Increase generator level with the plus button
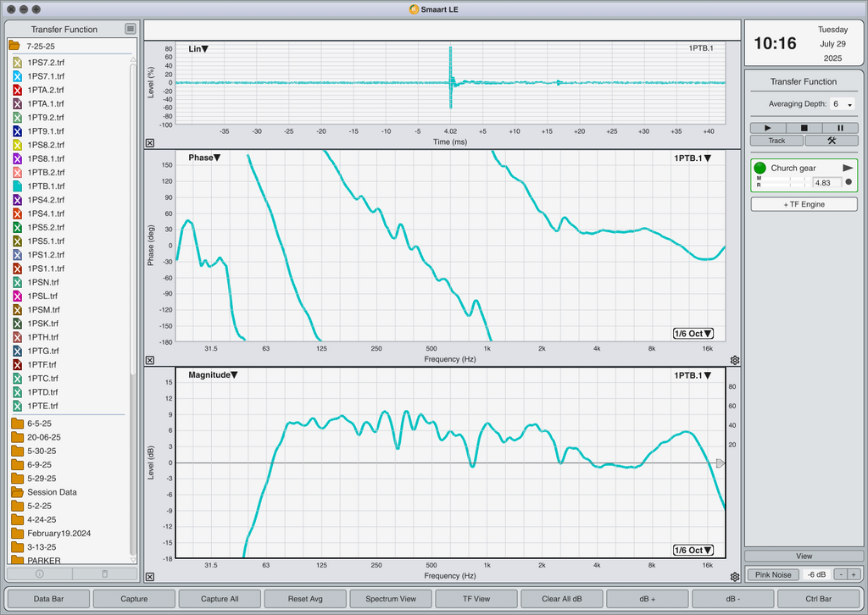This screenshot has height=615, width=868. coord(854,574)
